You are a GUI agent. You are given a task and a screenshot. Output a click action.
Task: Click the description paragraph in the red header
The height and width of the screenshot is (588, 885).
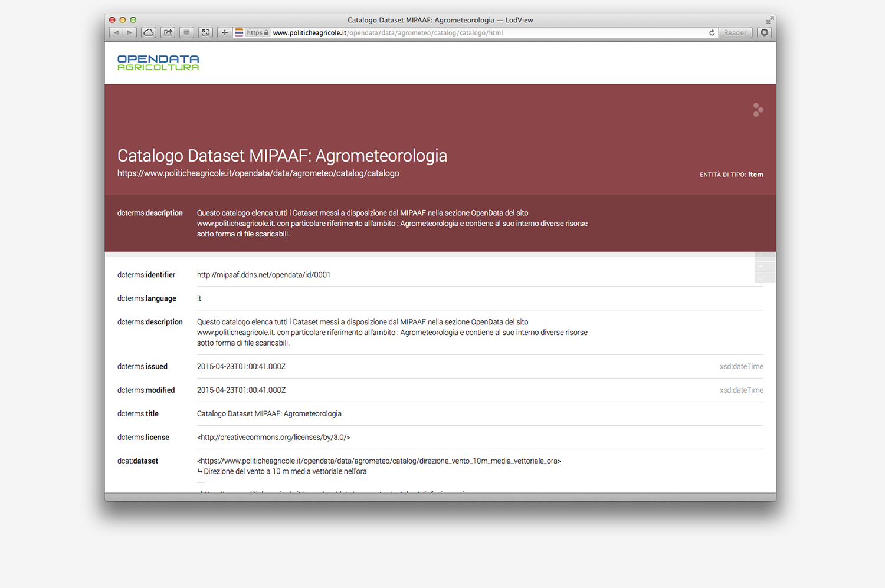pyautogui.click(x=392, y=224)
